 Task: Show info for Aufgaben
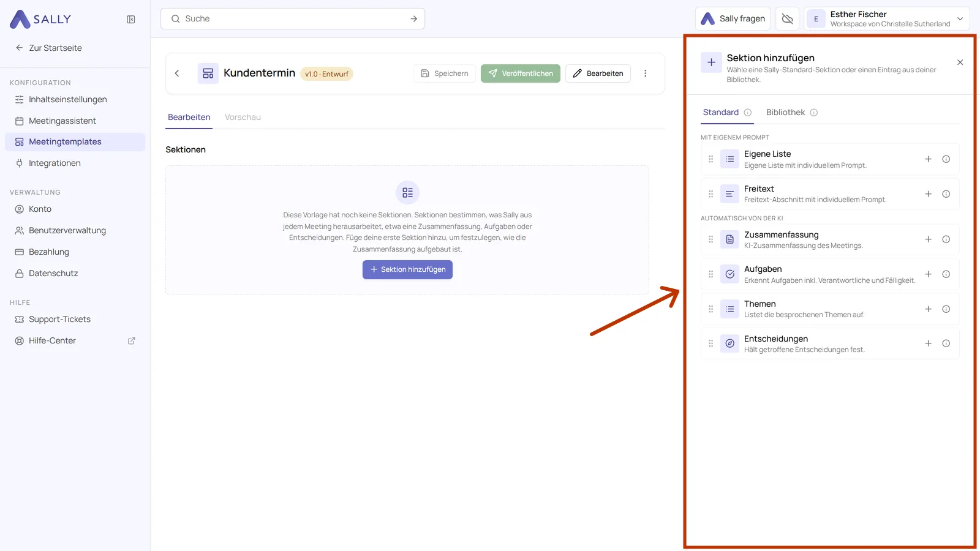946,274
